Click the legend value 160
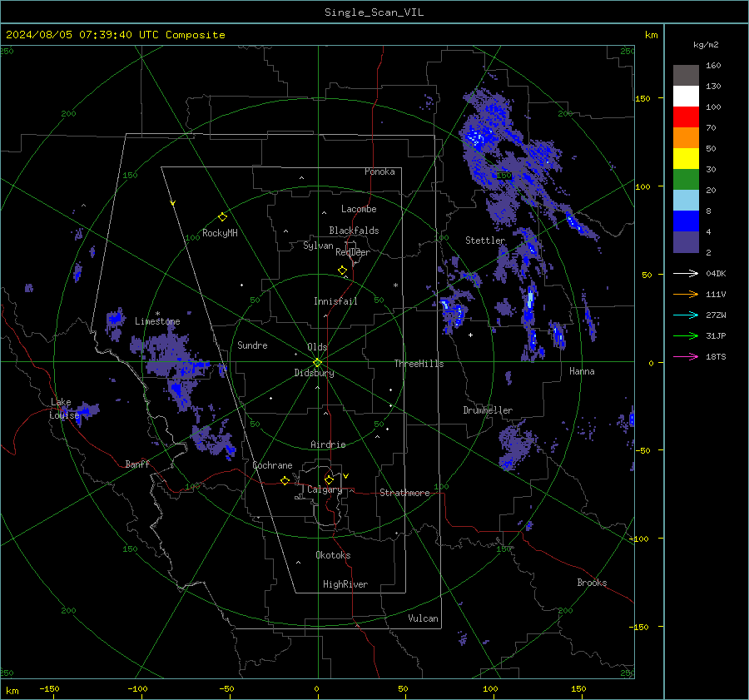 [x=713, y=66]
